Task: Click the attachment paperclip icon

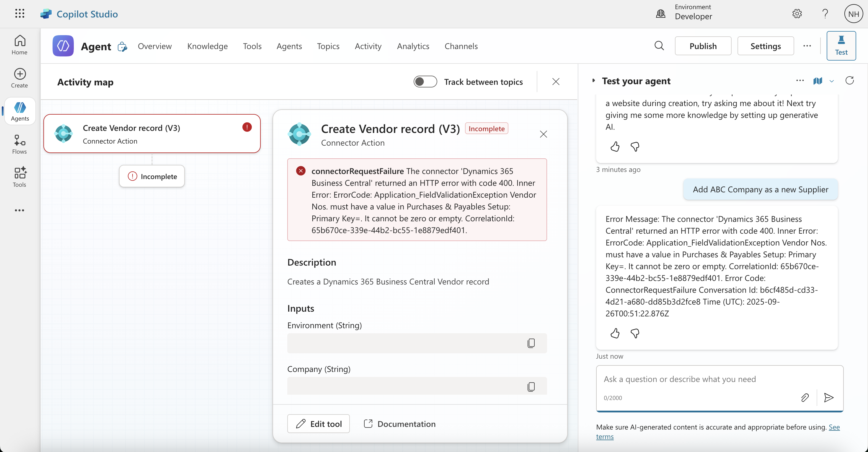Action: [x=805, y=397]
